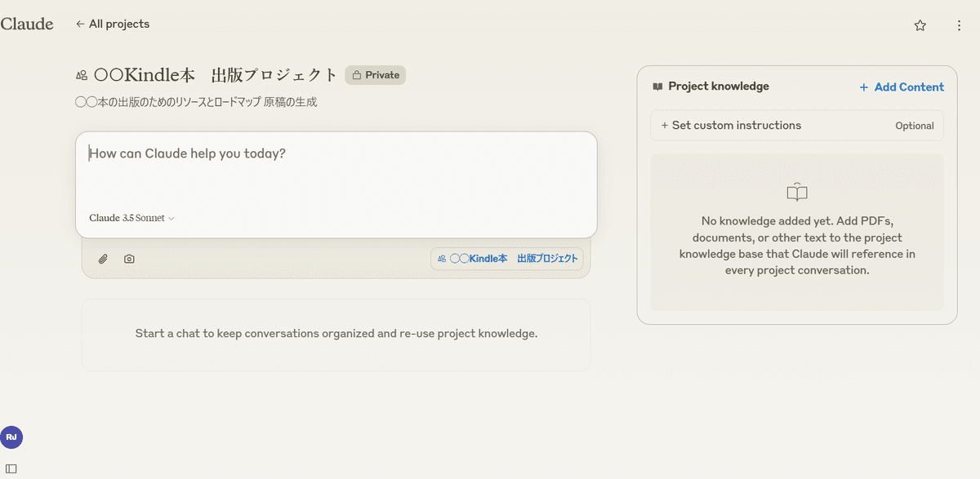Image resolution: width=980 pixels, height=479 pixels.
Task: Capture a screenshot with the camera icon
Action: 129,259
